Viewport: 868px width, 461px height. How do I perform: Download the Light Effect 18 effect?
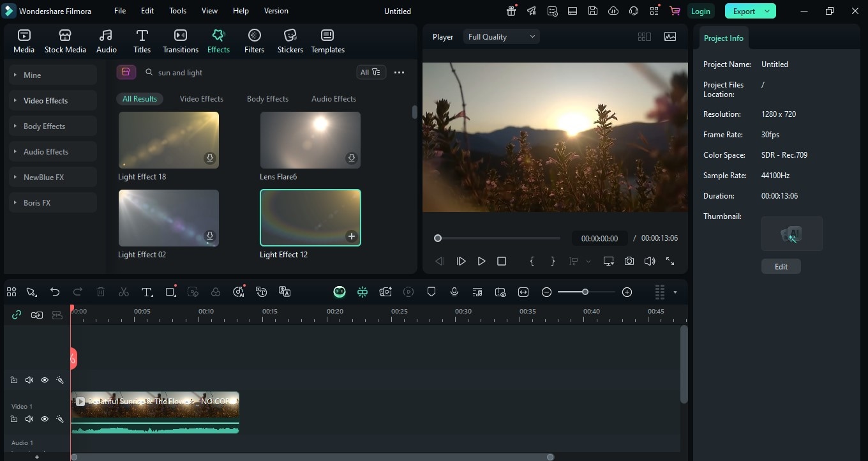[x=209, y=158]
